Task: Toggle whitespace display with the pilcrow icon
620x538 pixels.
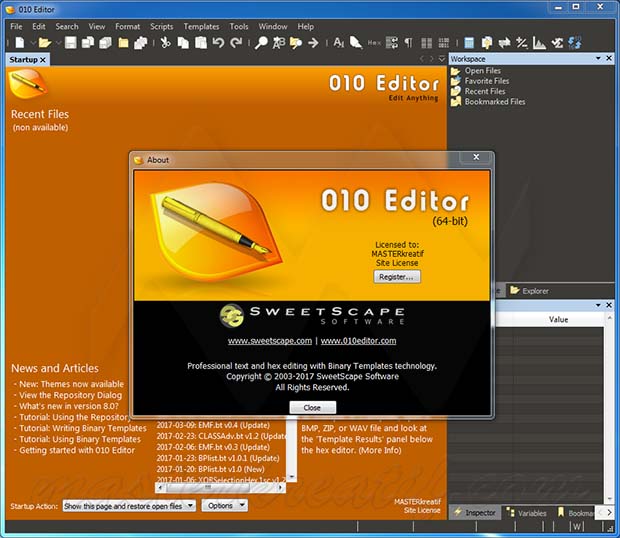Action: [409, 42]
